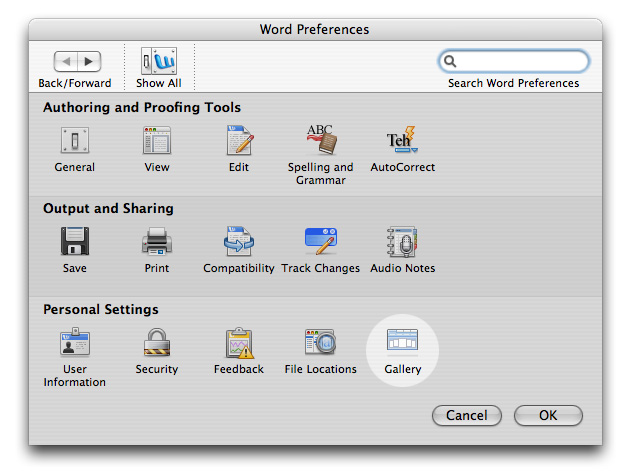Open the Feedback clipboard icon
This screenshot has height=471, width=625.
point(239,343)
